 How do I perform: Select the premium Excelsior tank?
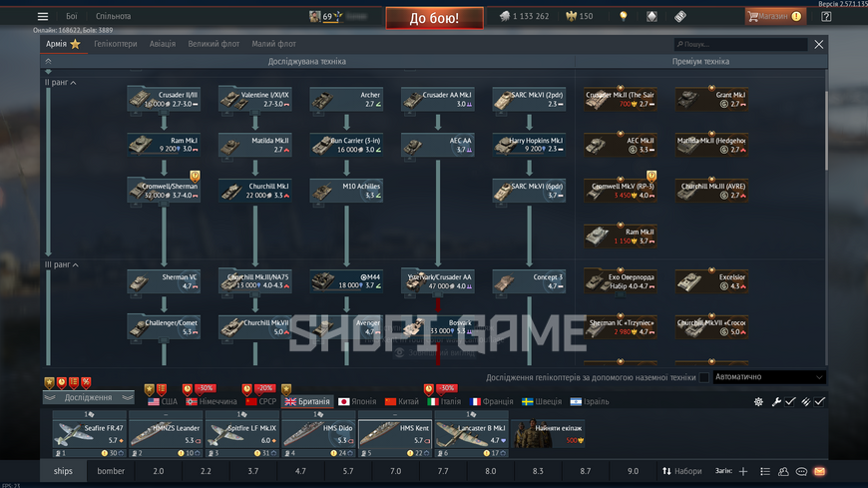pos(712,281)
